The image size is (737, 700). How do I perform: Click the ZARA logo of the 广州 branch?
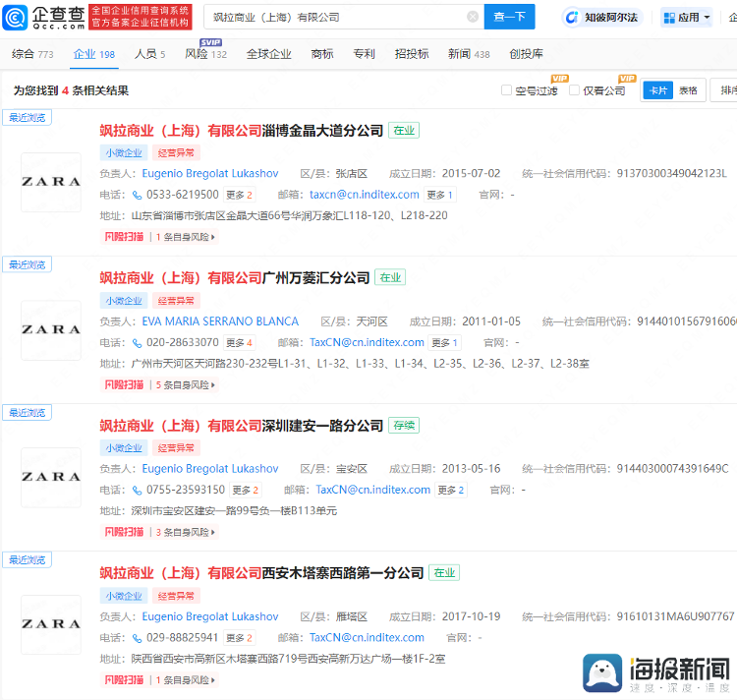click(x=51, y=330)
